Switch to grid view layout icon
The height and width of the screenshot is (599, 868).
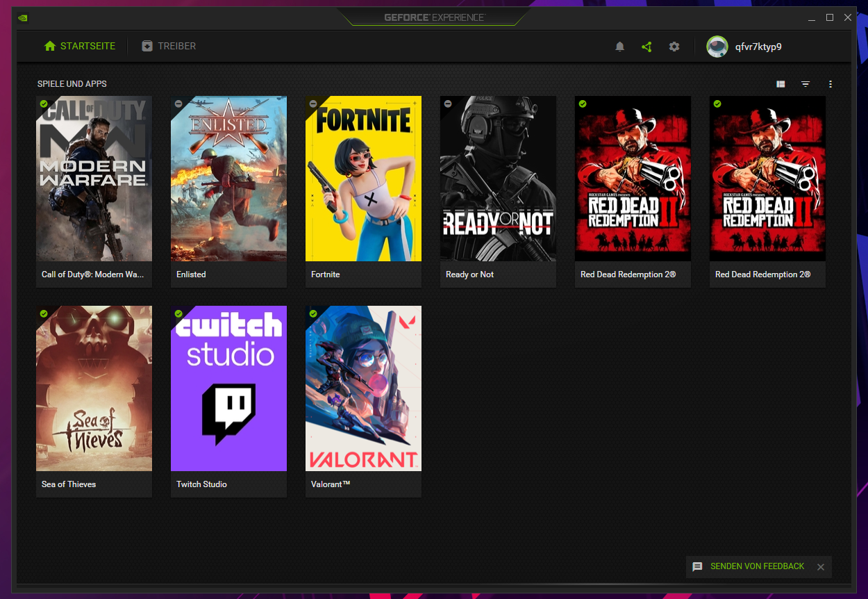(x=781, y=84)
